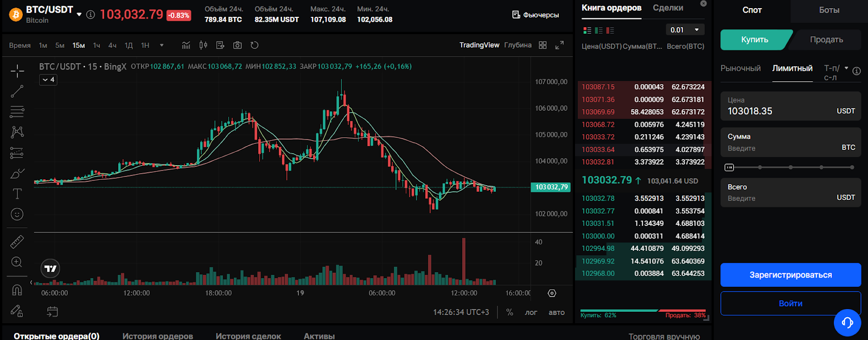
Task: Activate the magnet snap mode
Action: (17, 289)
